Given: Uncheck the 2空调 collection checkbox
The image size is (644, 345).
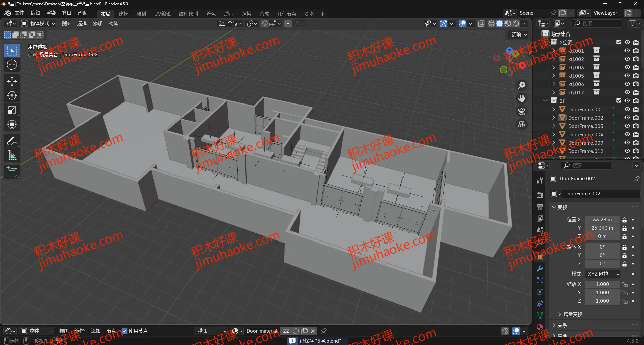Looking at the screenshot, I should click(x=619, y=42).
